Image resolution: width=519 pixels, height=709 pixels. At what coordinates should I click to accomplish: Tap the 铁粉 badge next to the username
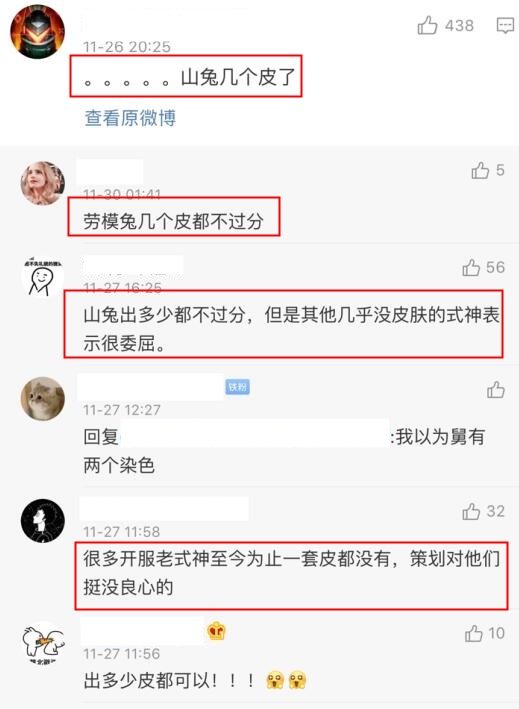pyautogui.click(x=237, y=387)
